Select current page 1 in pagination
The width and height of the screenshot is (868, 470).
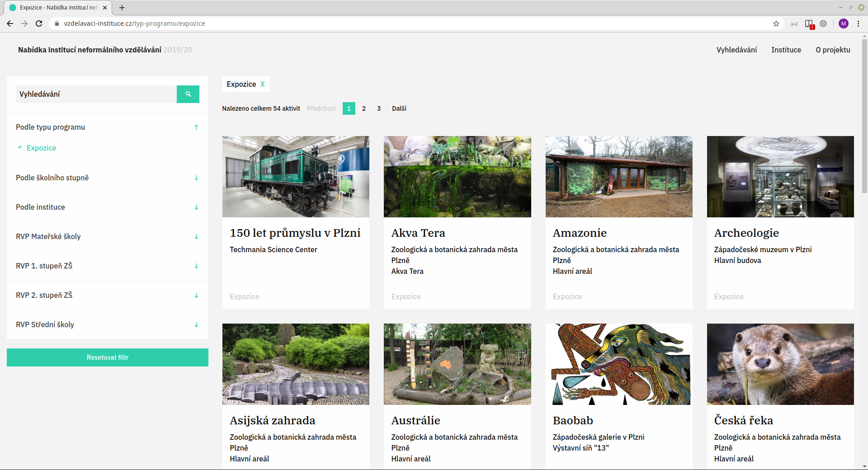[349, 108]
